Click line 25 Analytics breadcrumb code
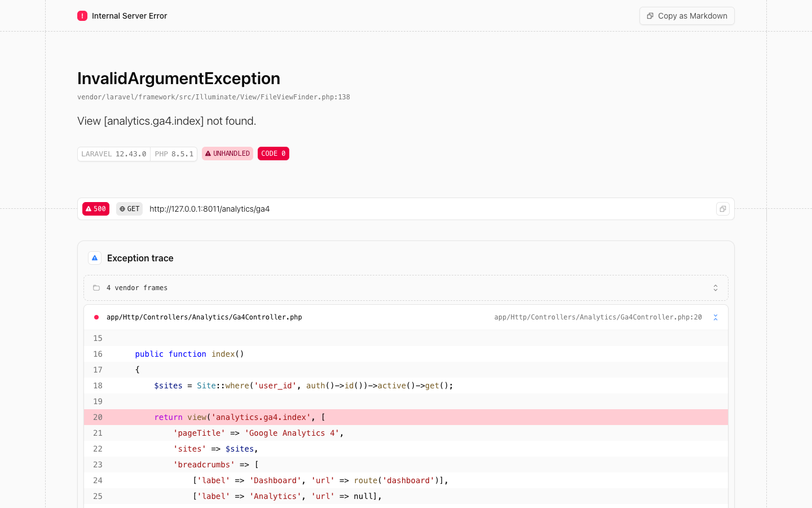 pyautogui.click(x=406, y=496)
